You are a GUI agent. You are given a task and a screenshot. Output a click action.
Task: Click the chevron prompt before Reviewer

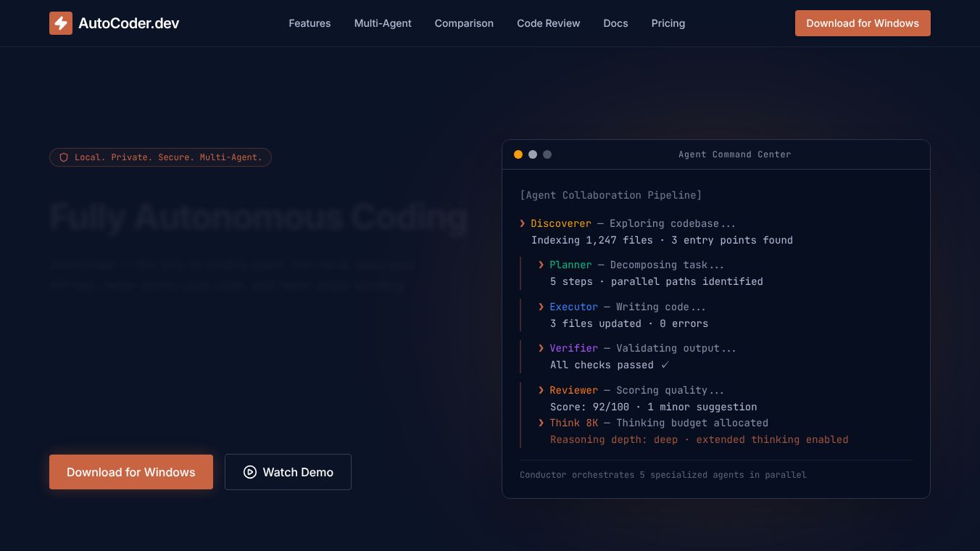[x=541, y=390]
